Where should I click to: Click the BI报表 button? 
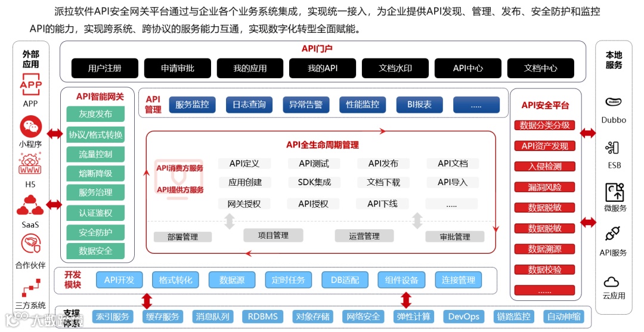[x=419, y=104]
